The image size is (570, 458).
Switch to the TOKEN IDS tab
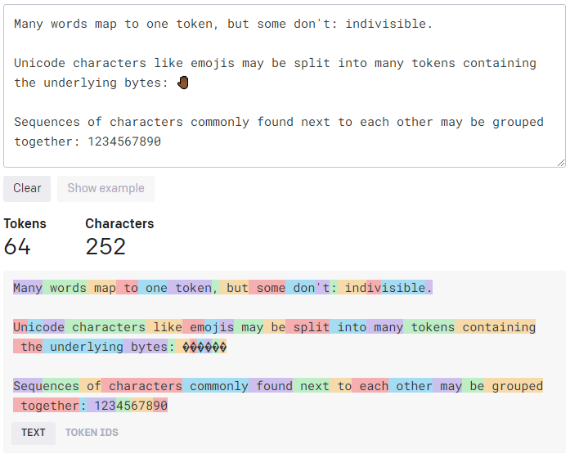coord(92,432)
